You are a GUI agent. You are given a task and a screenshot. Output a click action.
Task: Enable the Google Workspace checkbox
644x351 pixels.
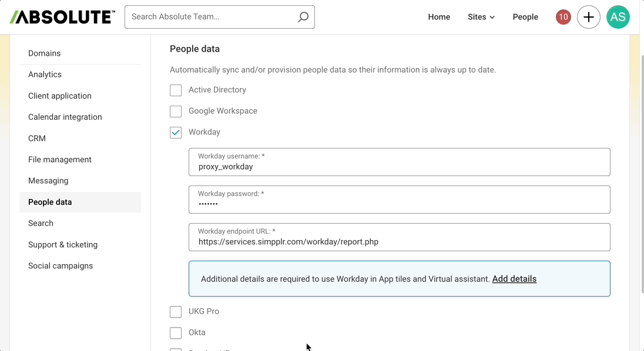click(x=176, y=111)
